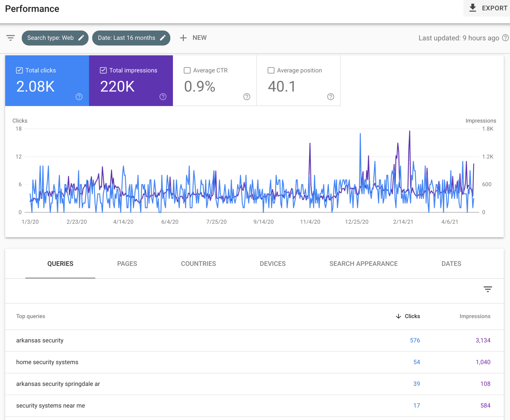This screenshot has height=420, width=510.
Task: Open the Date: Last 16 months filter chip
Action: [126, 38]
